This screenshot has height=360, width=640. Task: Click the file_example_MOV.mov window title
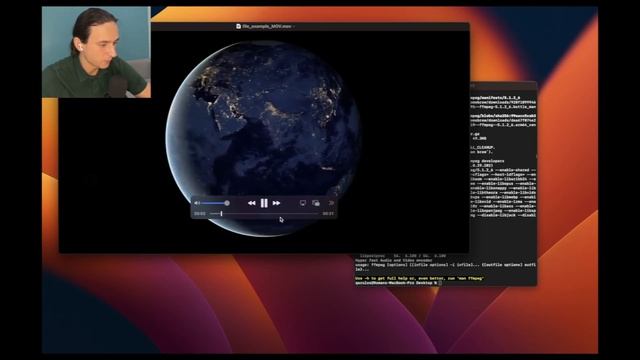(x=267, y=26)
